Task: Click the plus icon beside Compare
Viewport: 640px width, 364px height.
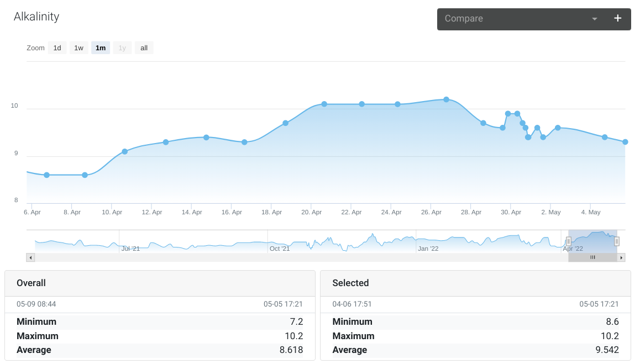Action: pos(617,18)
